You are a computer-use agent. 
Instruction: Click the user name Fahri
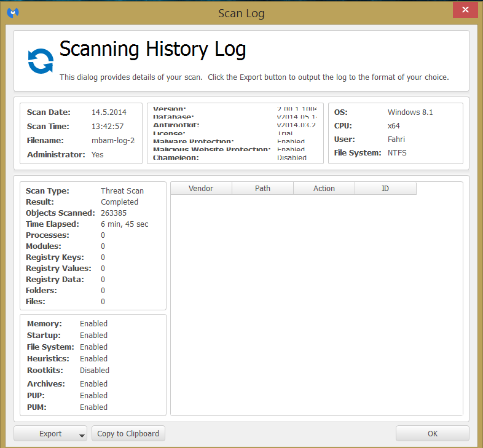[396, 140]
